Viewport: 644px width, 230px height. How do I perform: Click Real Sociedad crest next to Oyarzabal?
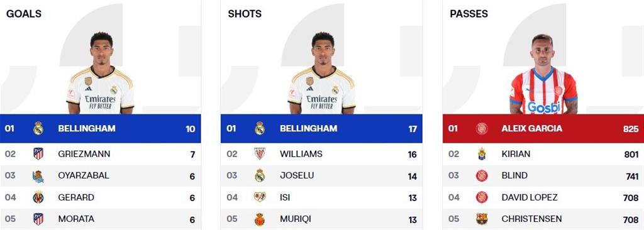(x=38, y=176)
